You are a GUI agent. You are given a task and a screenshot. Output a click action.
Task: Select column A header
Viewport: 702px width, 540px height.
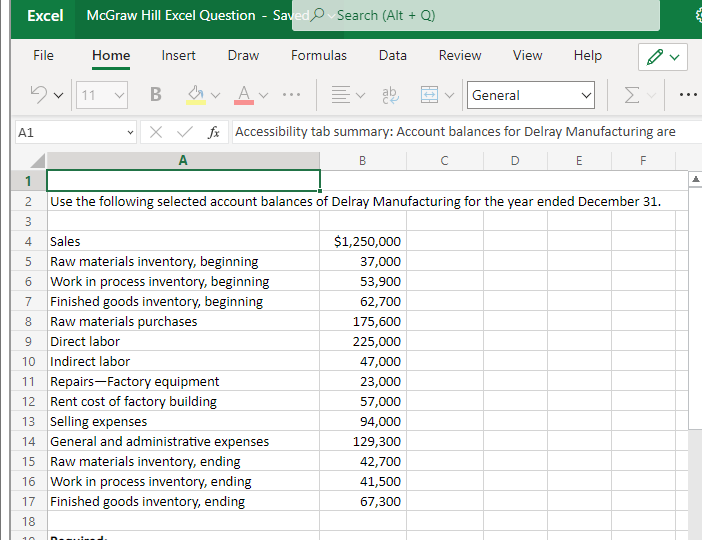pyautogui.click(x=183, y=161)
